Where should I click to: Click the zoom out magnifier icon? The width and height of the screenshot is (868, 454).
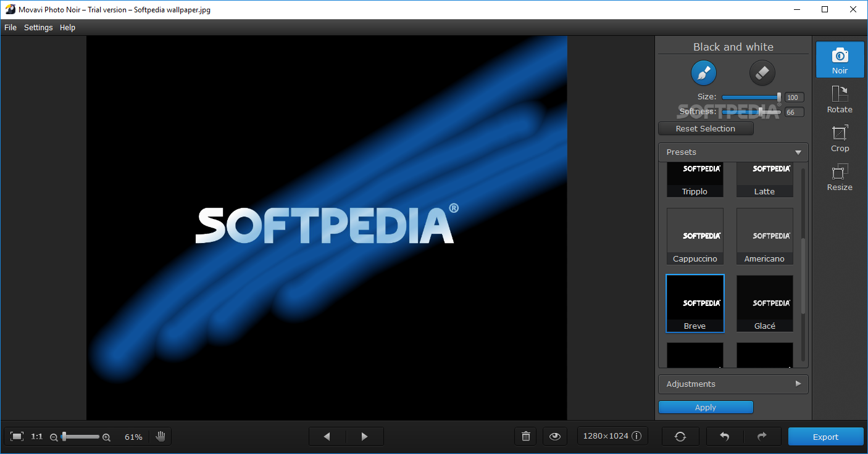[54, 437]
